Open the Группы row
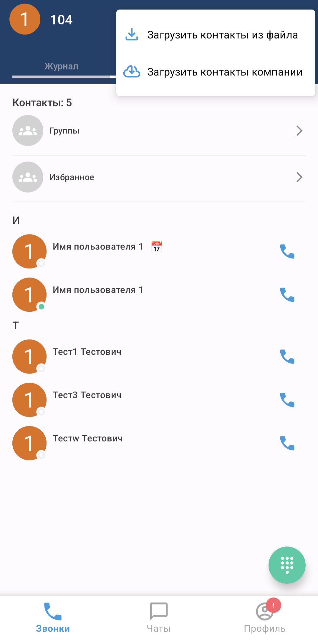Image resolution: width=318 pixels, height=644 pixels. click(159, 131)
